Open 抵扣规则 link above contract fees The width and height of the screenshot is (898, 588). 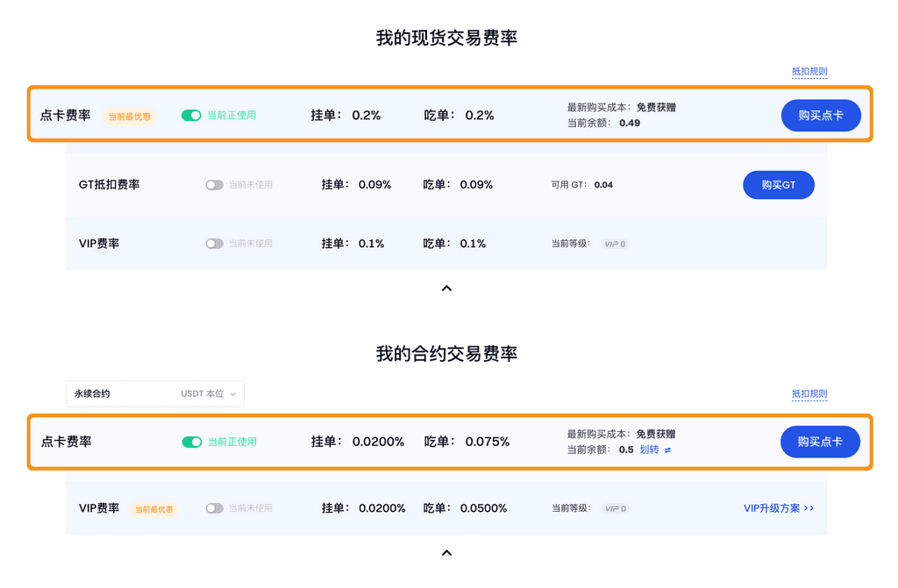pyautogui.click(x=809, y=394)
